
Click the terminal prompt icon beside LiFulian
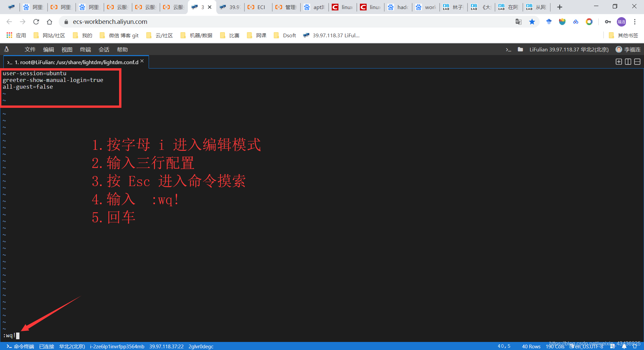[x=508, y=49]
